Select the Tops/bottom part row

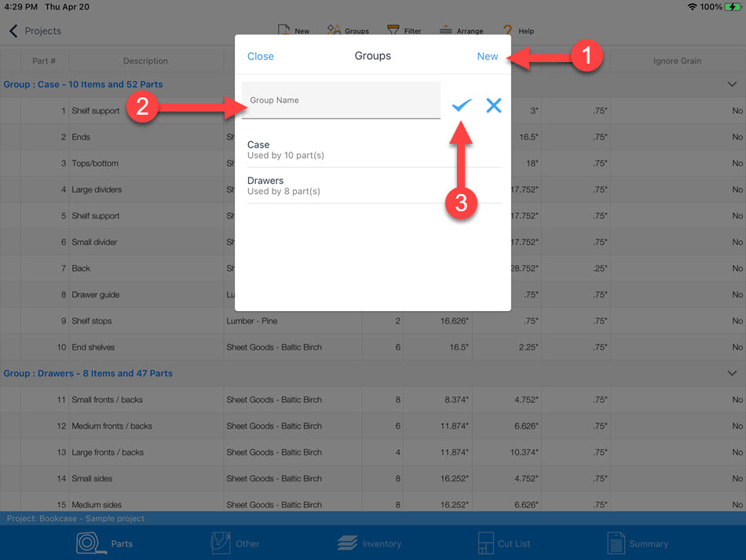click(373, 163)
